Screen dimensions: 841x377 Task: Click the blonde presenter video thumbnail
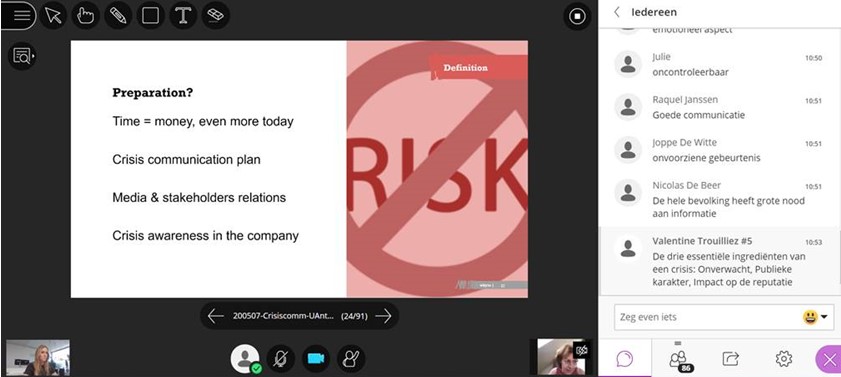pos(38,357)
